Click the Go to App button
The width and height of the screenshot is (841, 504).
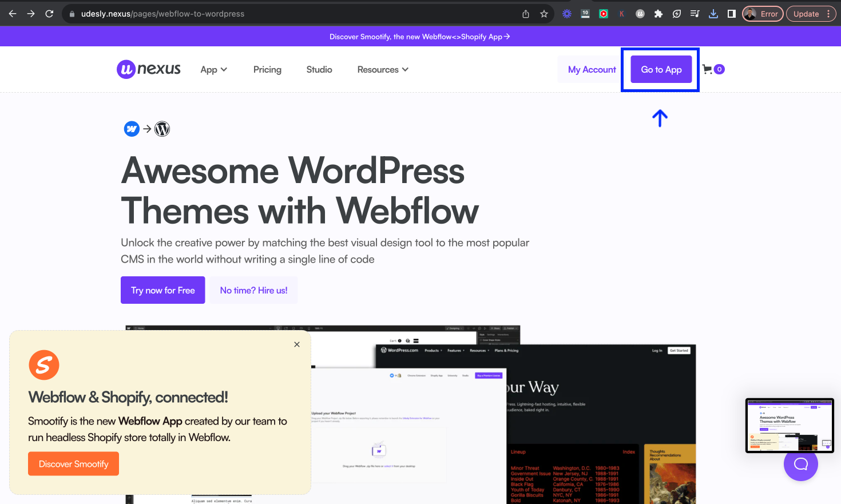tap(661, 69)
